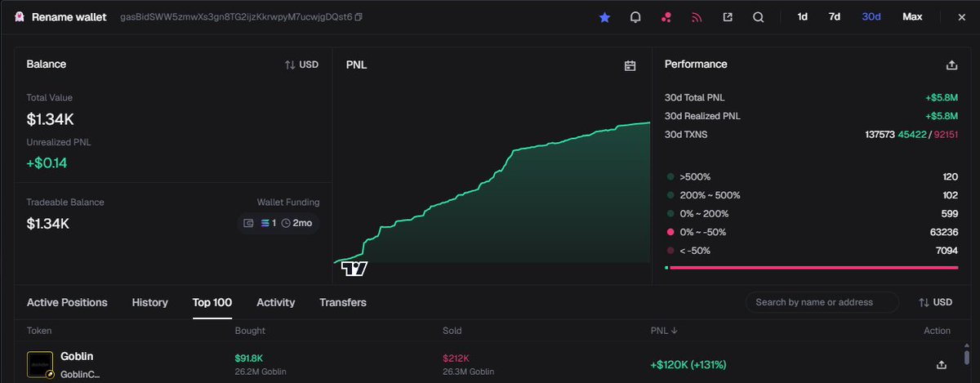The height and width of the screenshot is (383, 980).
Task: Click Unrealized PNL value +$0.14
Action: tap(47, 163)
